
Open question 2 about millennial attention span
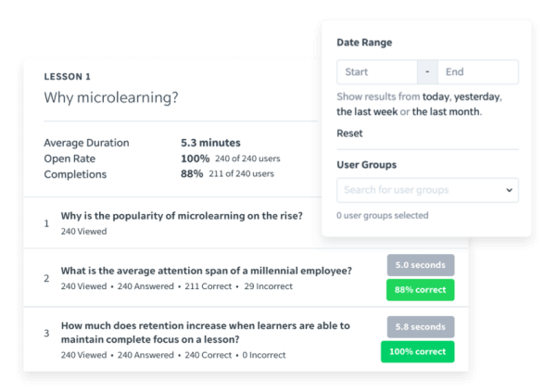click(x=207, y=271)
